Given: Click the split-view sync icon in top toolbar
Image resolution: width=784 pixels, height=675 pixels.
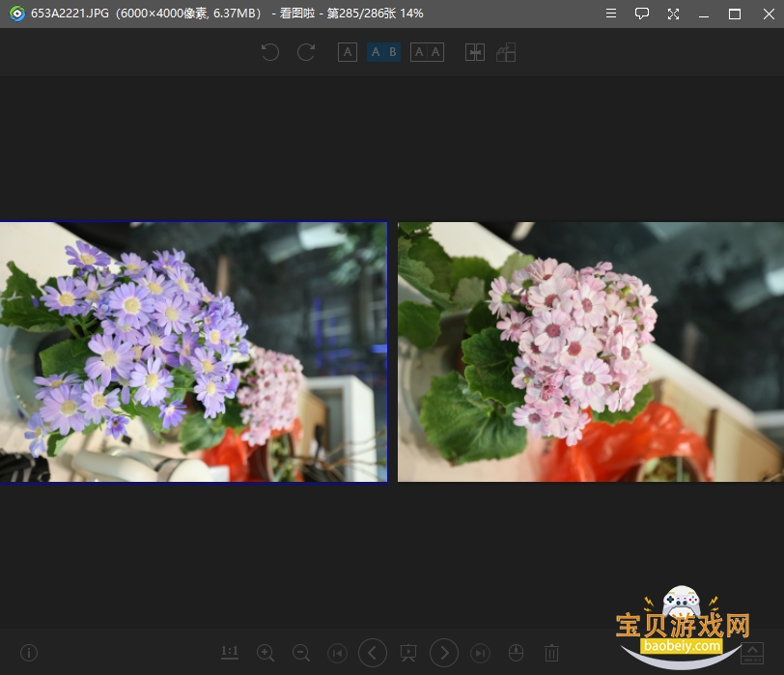Looking at the screenshot, I should pos(475,52).
